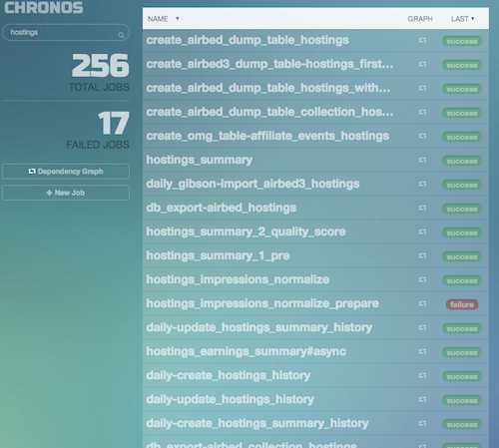Click graph icon for daily_gibson-import_airbed3_hostings

click(422, 184)
